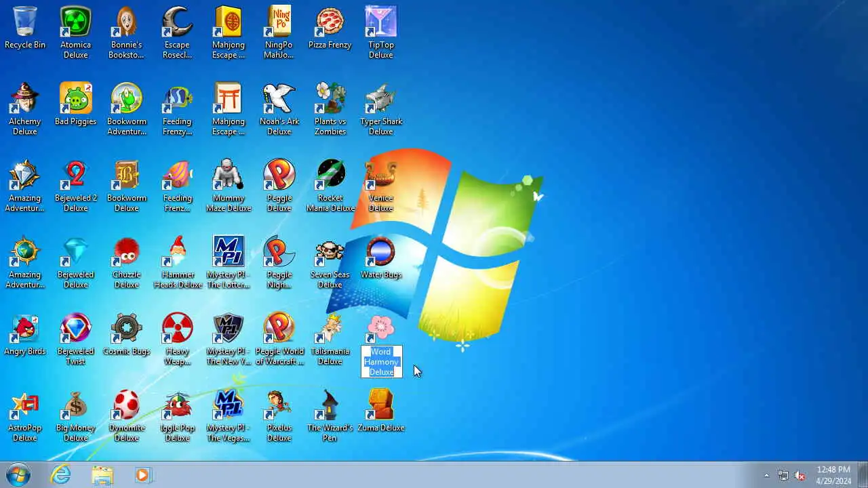This screenshot has height=488, width=868.
Task: Select NingPo MahJong shortcut
Action: pyautogui.click(x=279, y=22)
